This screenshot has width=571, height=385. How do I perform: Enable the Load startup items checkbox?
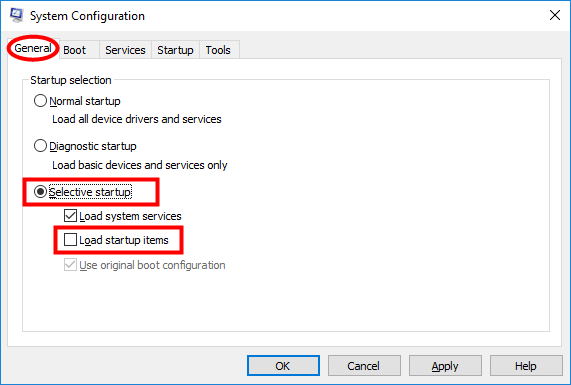pos(70,240)
